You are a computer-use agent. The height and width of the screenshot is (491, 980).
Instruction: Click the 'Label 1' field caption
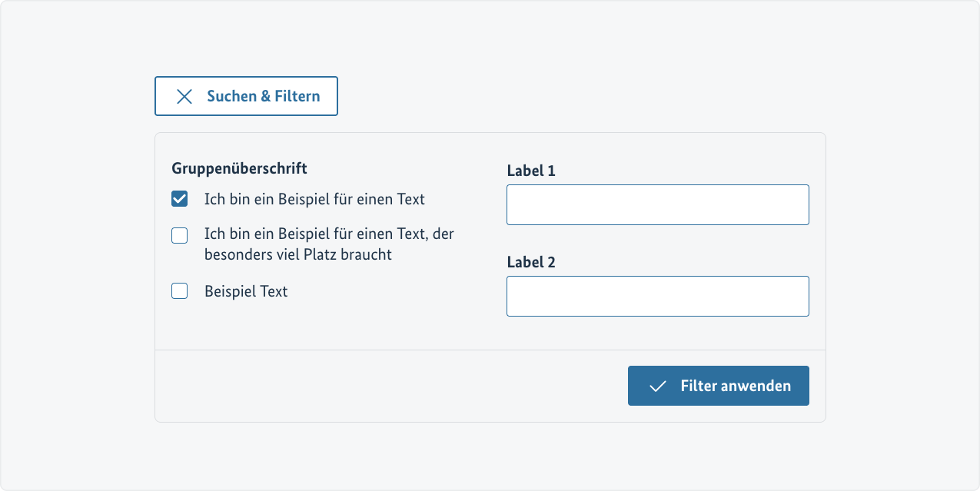(531, 171)
